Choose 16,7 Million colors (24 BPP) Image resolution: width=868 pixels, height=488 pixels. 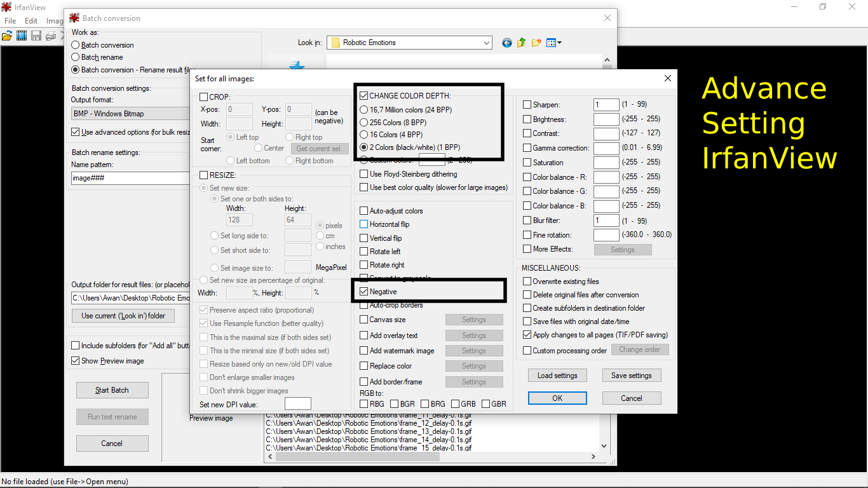364,110
